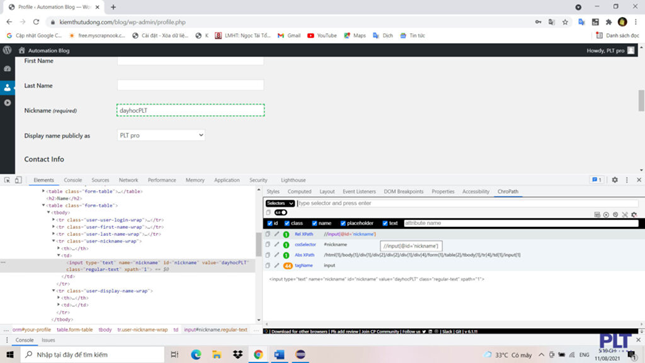Viewport: 645px width, 363px height.
Task: Expand the tr user-first-name-wrap node
Action: [53, 227]
